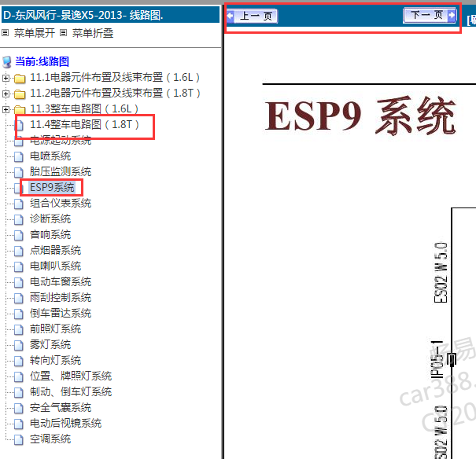The width and height of the screenshot is (476, 459).
Task: Go to next page with 下一页
Action: coord(430,15)
